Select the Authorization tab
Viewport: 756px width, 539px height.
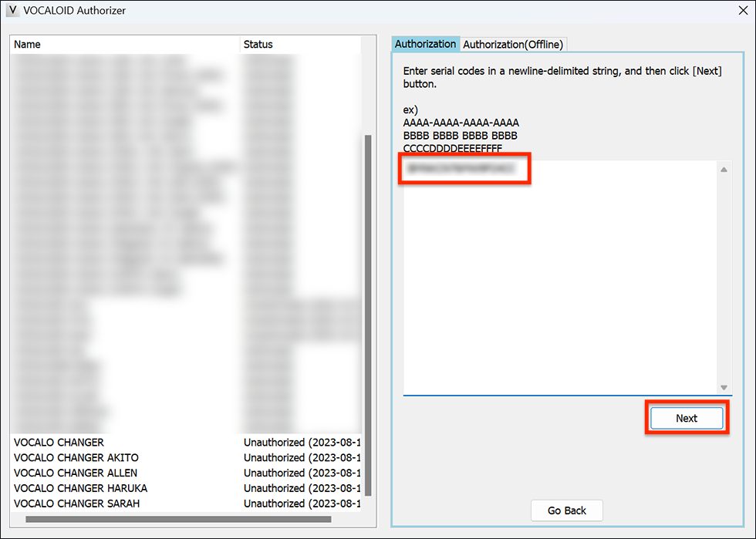[x=425, y=44]
